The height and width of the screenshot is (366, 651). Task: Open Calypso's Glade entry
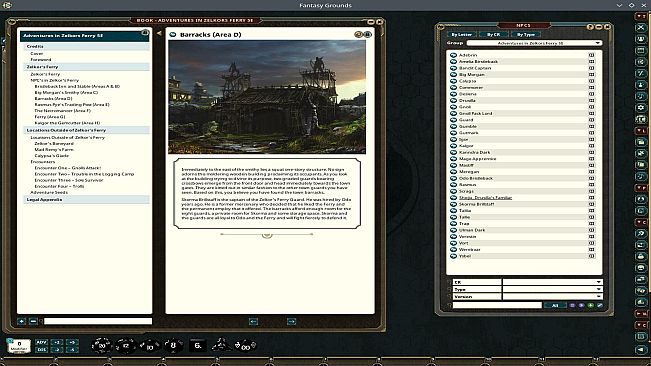pos(52,156)
